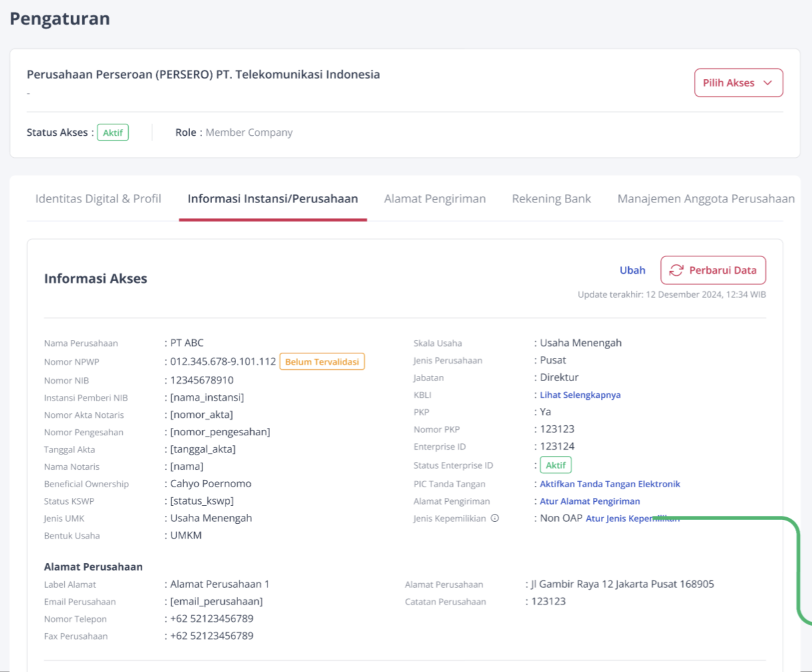812x672 pixels.
Task: Click Aktifkan Tanda Tangan Elektronik link
Action: point(610,484)
